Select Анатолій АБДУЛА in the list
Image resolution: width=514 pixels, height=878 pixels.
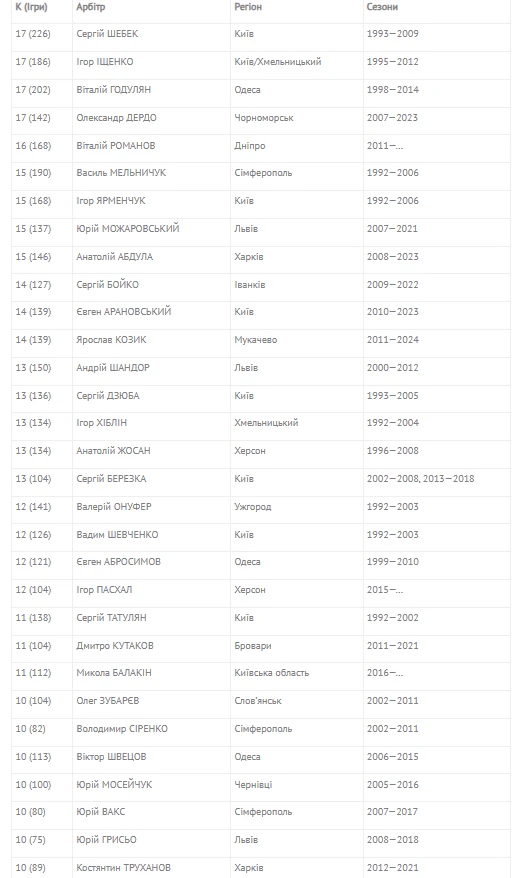coord(115,256)
